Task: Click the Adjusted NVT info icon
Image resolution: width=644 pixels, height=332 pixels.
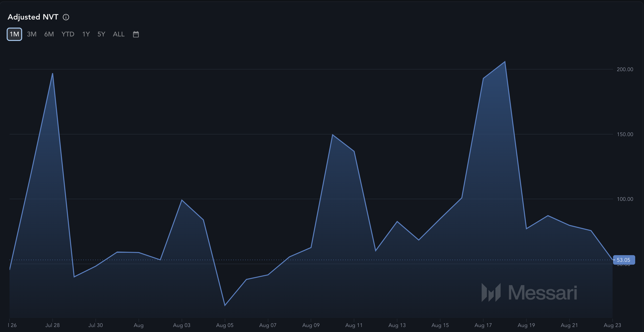Action: point(66,17)
